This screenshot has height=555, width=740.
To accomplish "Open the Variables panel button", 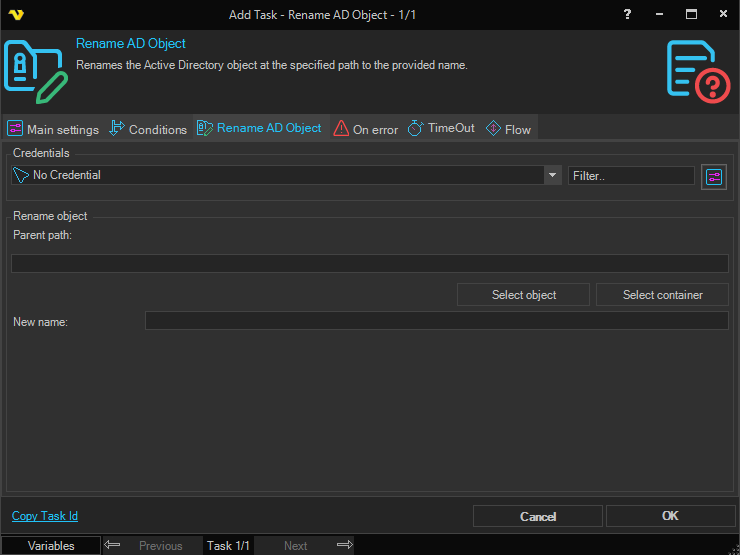I will tap(51, 546).
